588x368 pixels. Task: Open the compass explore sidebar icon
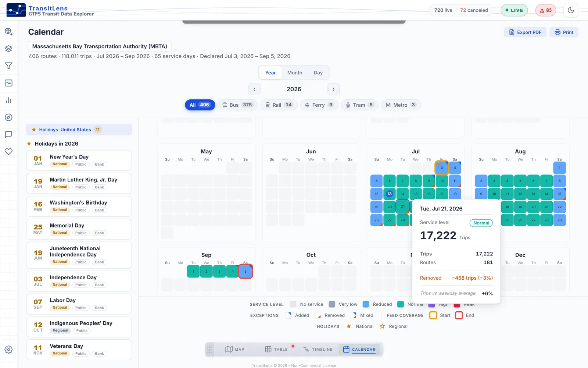(x=8, y=117)
